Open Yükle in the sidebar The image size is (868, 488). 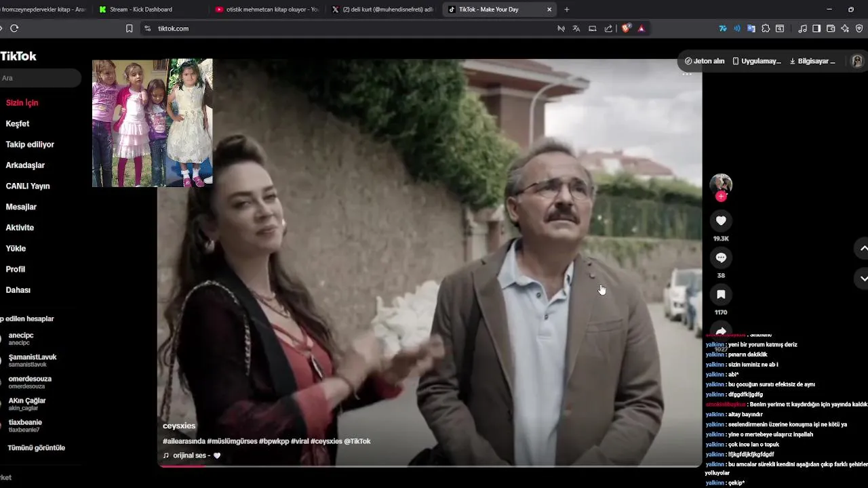click(x=16, y=249)
